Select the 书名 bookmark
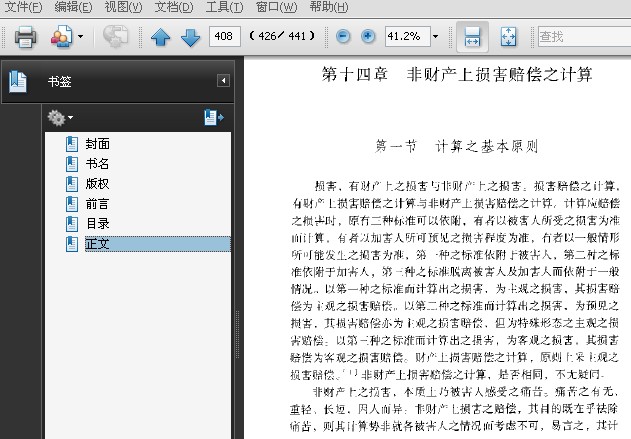Viewport: 631px width, 439px height. [98, 164]
